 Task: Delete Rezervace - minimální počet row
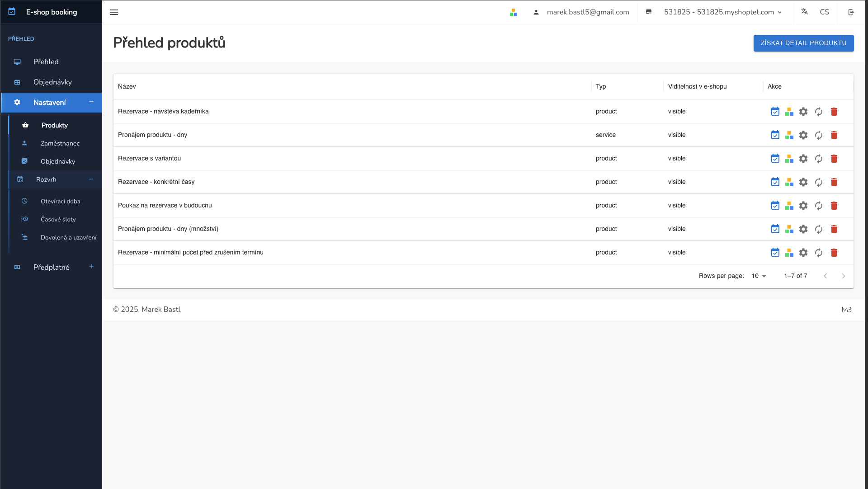click(x=834, y=253)
